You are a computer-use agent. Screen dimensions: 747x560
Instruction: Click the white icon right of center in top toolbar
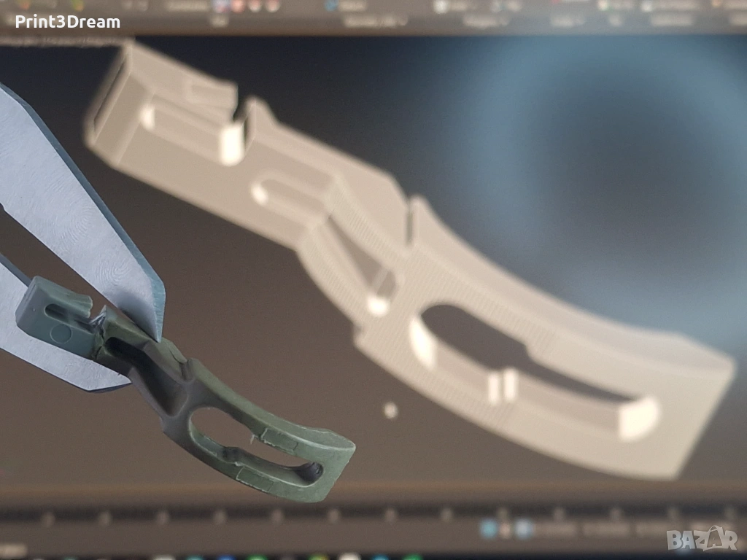441,6
